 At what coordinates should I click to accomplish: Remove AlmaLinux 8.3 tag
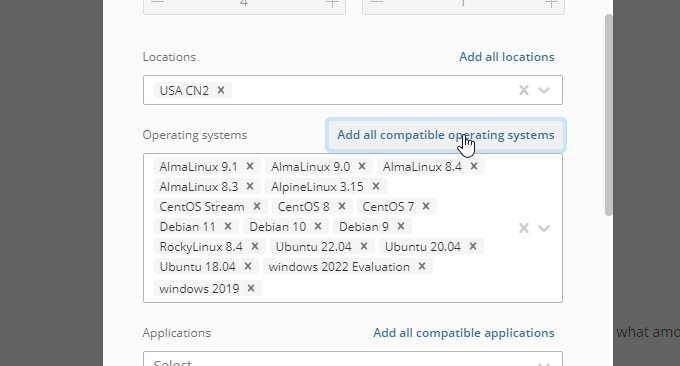click(250, 186)
